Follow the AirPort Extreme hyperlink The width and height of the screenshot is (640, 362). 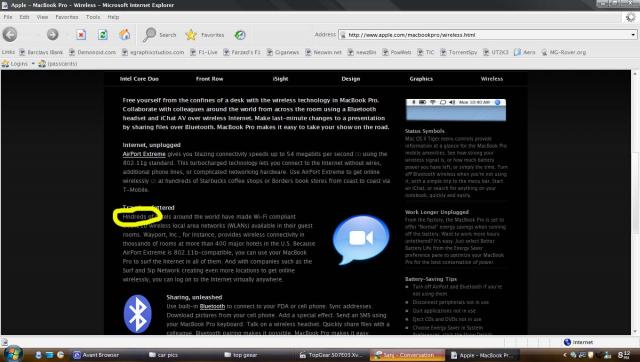click(144, 154)
